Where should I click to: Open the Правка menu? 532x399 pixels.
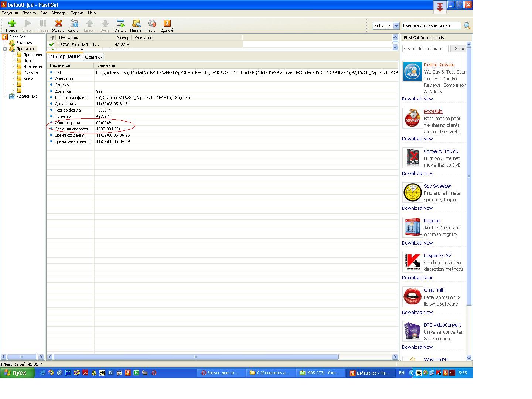click(x=29, y=13)
